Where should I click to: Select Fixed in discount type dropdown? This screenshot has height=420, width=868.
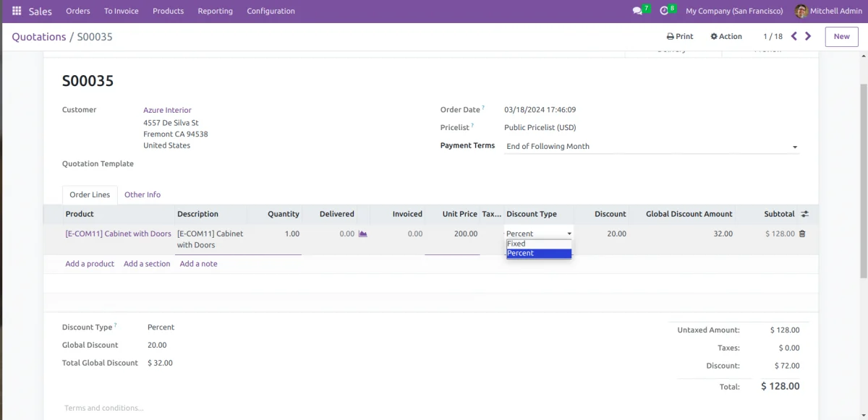[x=538, y=244]
